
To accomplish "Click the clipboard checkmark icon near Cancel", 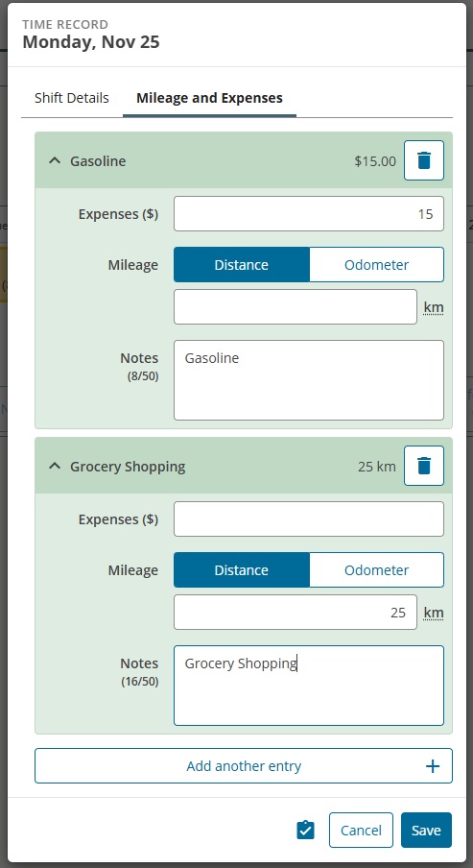I will (x=305, y=830).
